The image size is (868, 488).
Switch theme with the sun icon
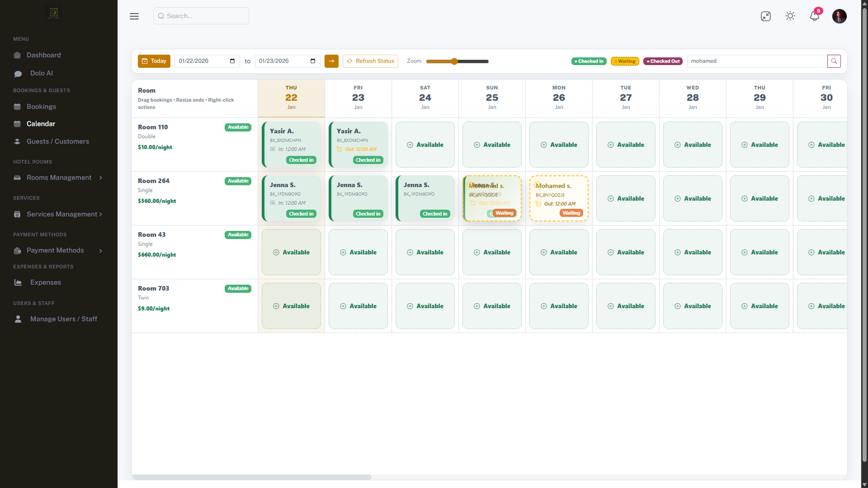(x=790, y=16)
